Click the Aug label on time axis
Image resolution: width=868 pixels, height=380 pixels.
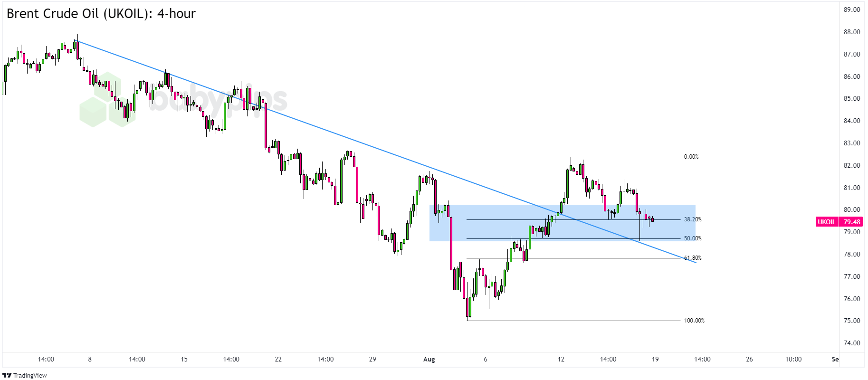point(429,359)
